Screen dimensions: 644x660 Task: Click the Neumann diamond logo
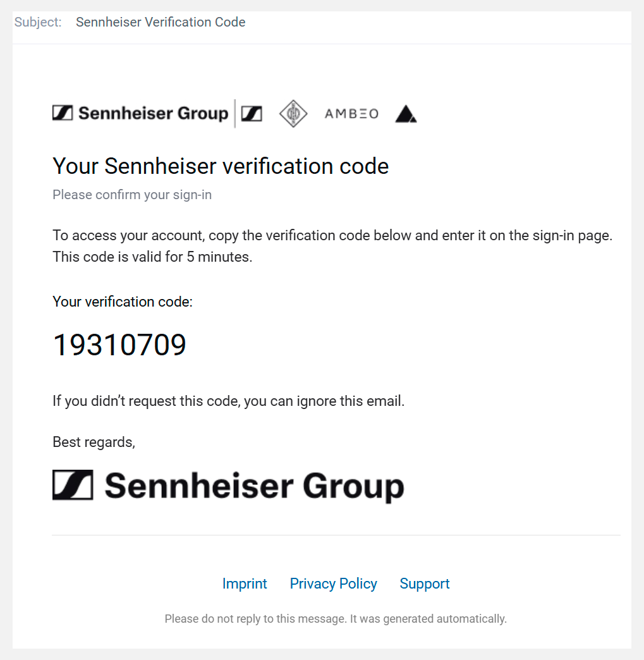[293, 114]
